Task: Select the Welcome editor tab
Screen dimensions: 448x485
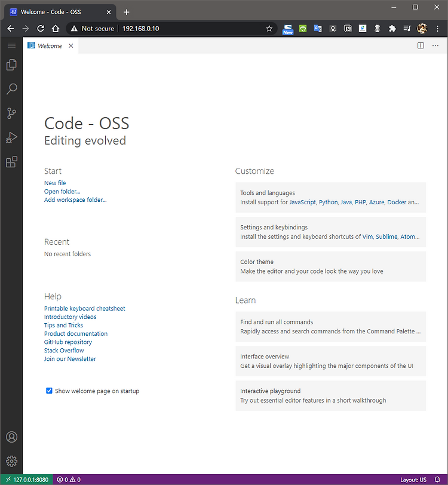Action: pos(50,46)
